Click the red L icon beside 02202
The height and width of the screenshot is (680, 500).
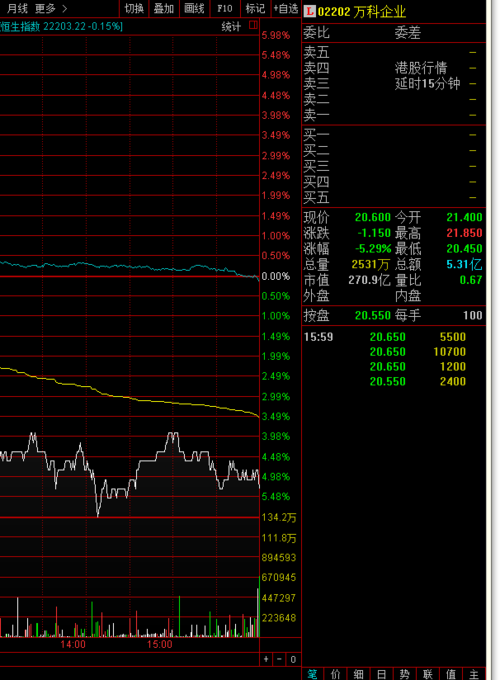tap(309, 11)
